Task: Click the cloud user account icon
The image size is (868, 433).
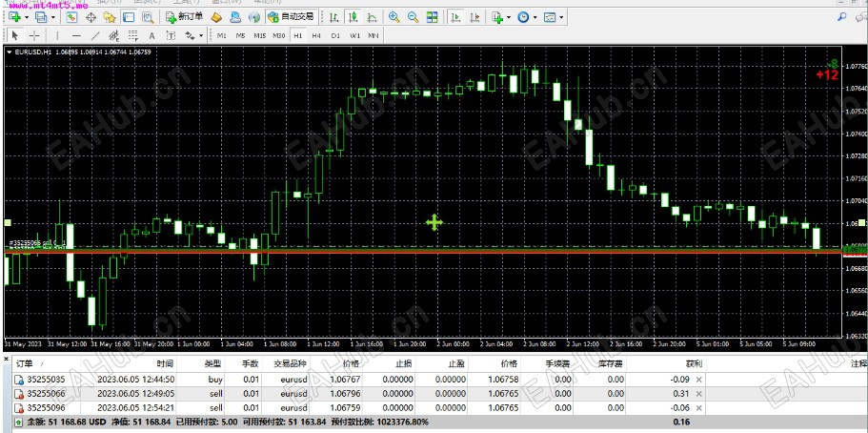Action: click(235, 17)
